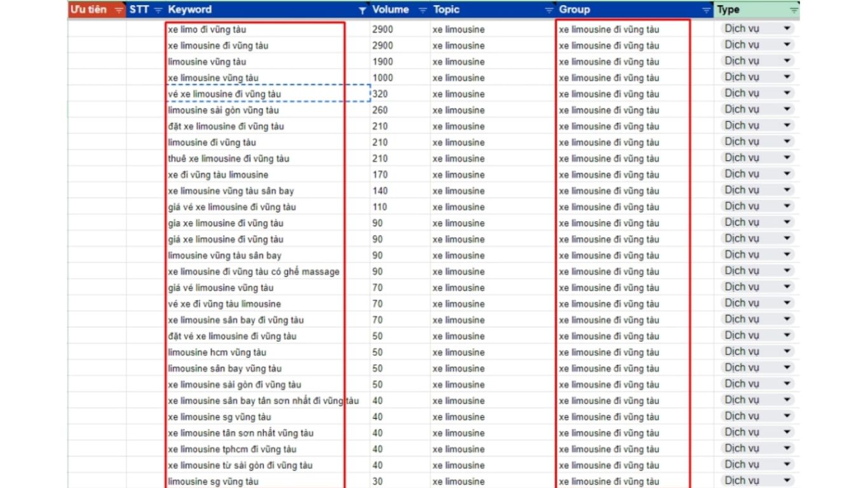The height and width of the screenshot is (488, 868).
Task: Open Type dropdown in 'xe đi vũng tàu limousine' row
Action: click(787, 174)
